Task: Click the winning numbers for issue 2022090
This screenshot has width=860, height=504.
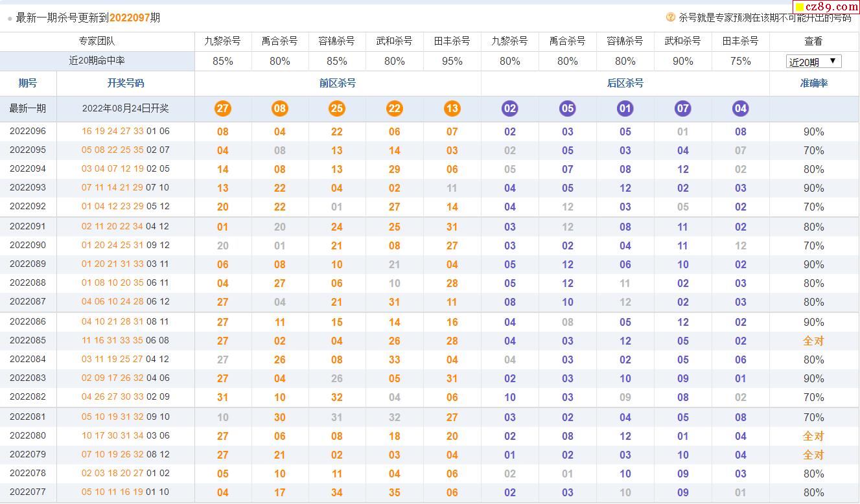Action: [125, 246]
